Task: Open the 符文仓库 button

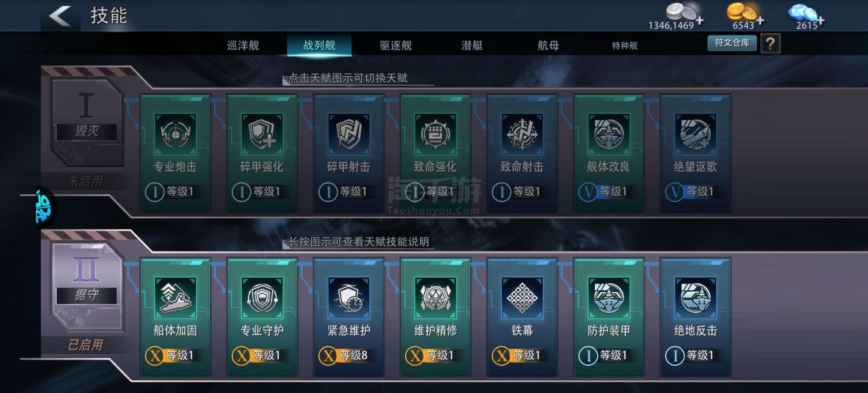Action: click(732, 43)
